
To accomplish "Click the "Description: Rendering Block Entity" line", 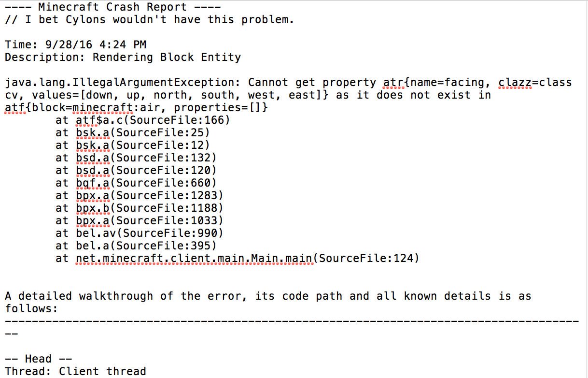I will click(123, 58).
